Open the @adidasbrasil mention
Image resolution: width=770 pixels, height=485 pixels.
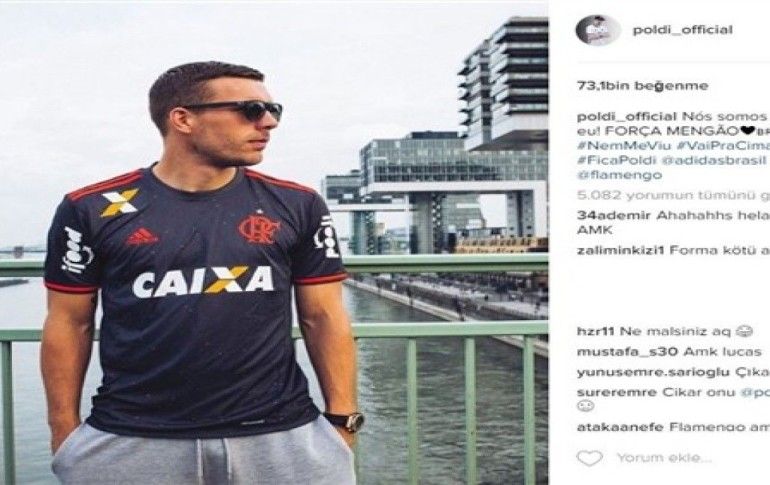(x=714, y=160)
